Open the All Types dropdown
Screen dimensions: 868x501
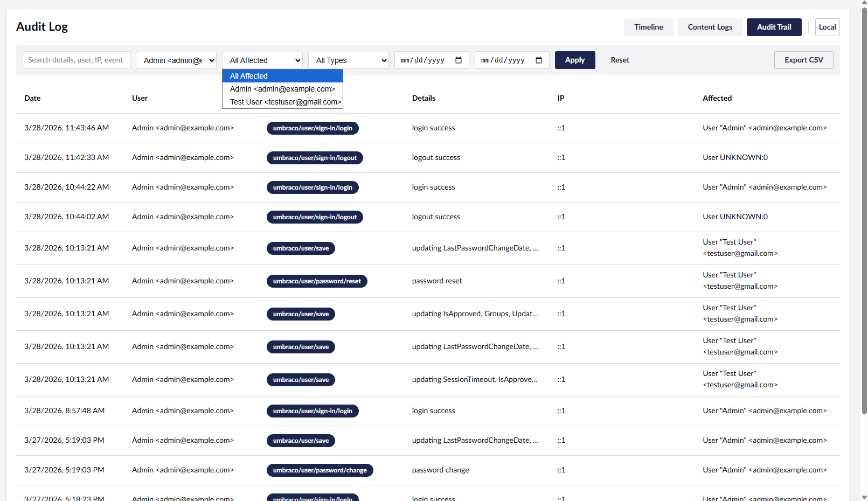349,60
